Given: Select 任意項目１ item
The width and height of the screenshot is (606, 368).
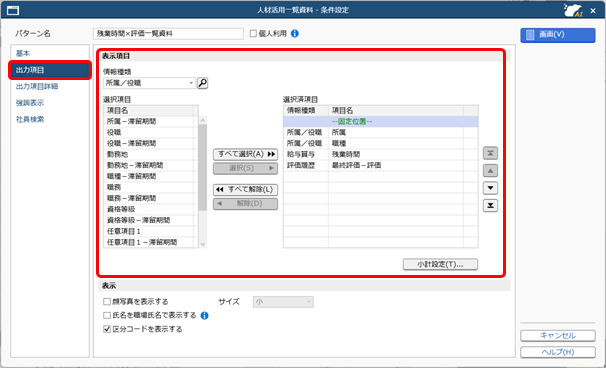Looking at the screenshot, I should click(x=151, y=231).
